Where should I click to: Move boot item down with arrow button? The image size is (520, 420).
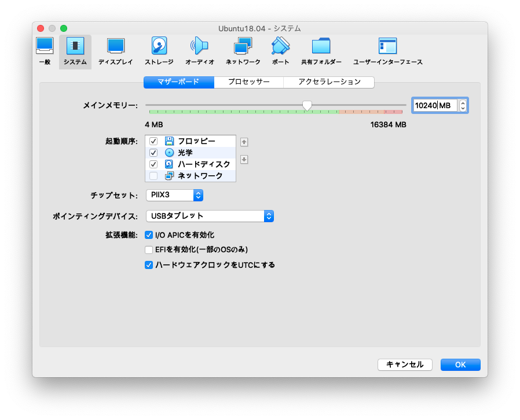pyautogui.click(x=244, y=159)
